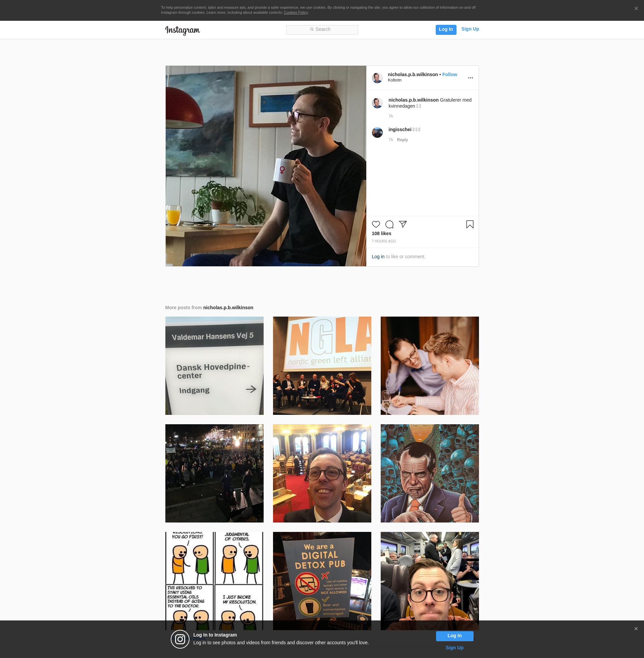
Task: Open nicholas.p.b.wilkinson username in post header
Action: coord(413,74)
